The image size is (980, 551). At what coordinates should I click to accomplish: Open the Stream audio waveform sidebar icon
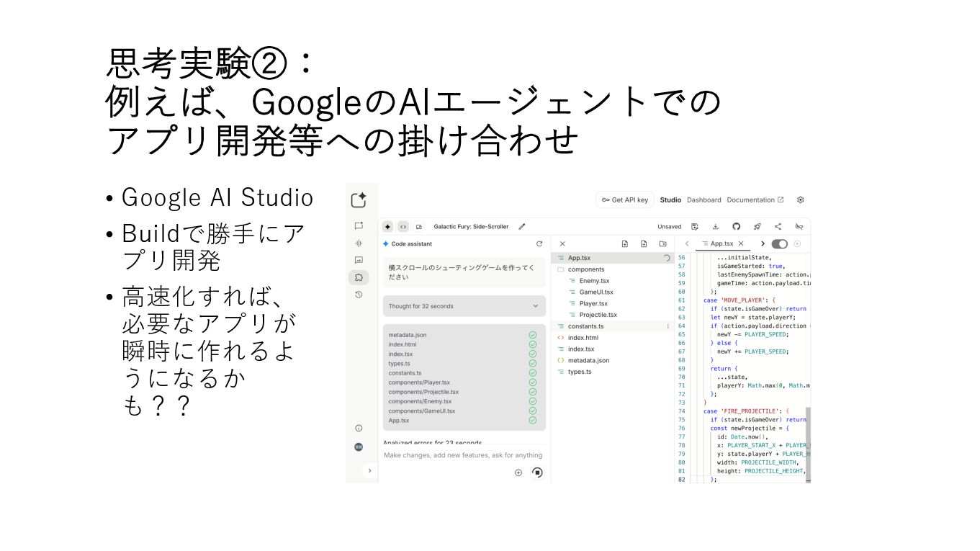pyautogui.click(x=359, y=243)
